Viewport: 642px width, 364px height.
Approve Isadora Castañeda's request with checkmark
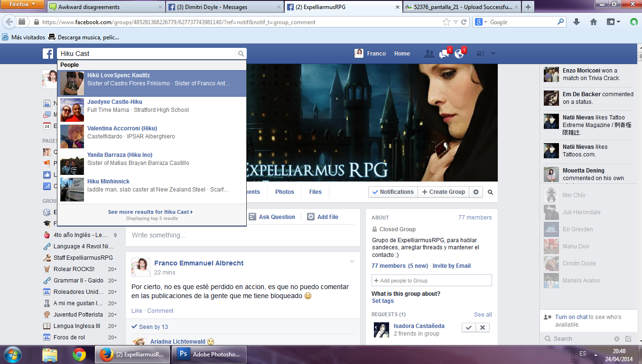[x=469, y=328]
